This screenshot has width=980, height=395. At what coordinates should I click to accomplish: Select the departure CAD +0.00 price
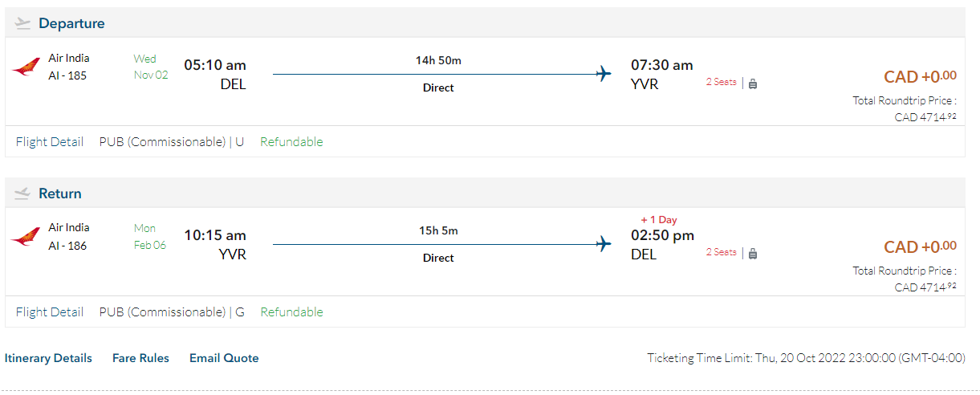point(920,77)
